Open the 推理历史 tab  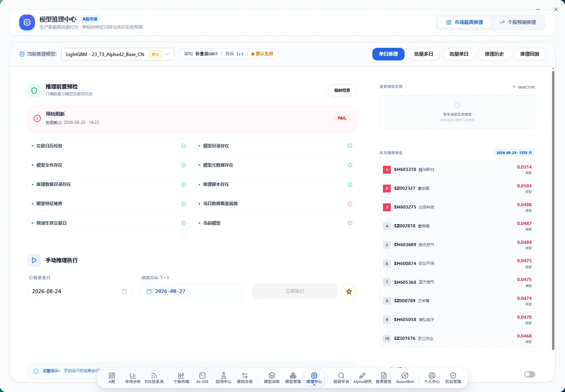494,54
